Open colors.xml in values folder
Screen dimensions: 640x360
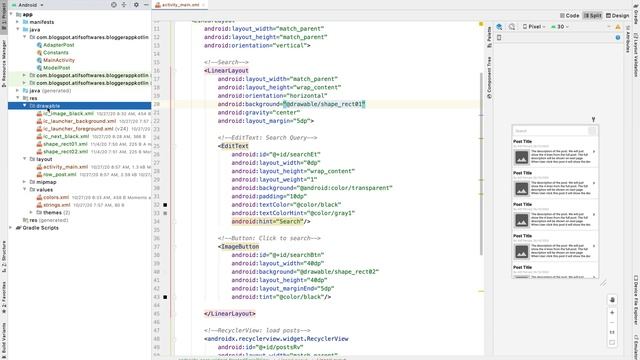tap(56, 197)
